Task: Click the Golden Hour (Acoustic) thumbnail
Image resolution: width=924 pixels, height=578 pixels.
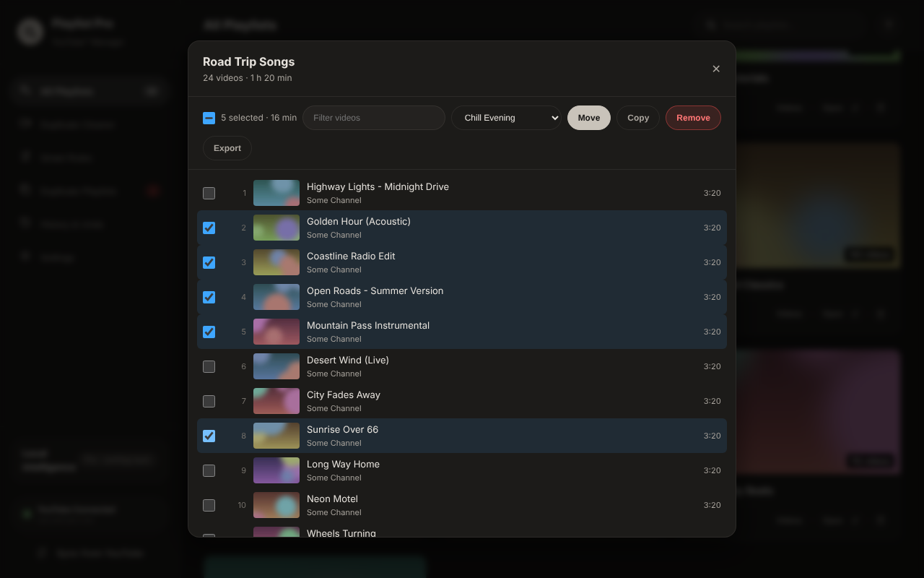Action: coord(276,228)
